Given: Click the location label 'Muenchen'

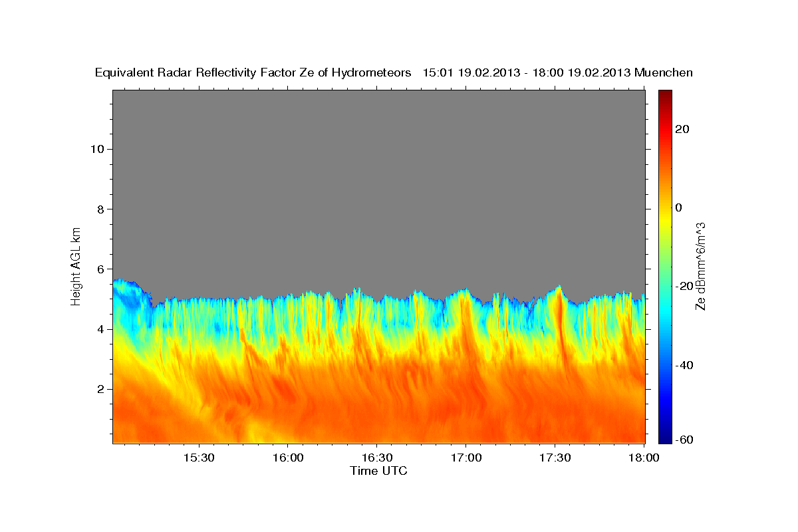Looking at the screenshot, I should [x=664, y=73].
